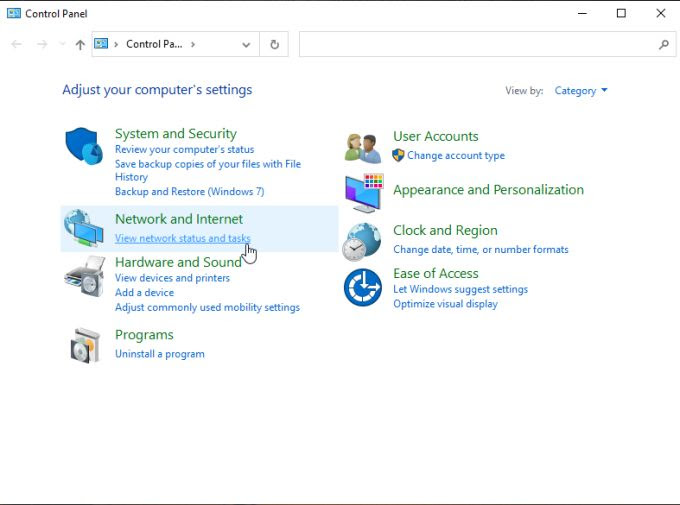Open View network status and tasks
This screenshot has width=680, height=505.
point(182,239)
